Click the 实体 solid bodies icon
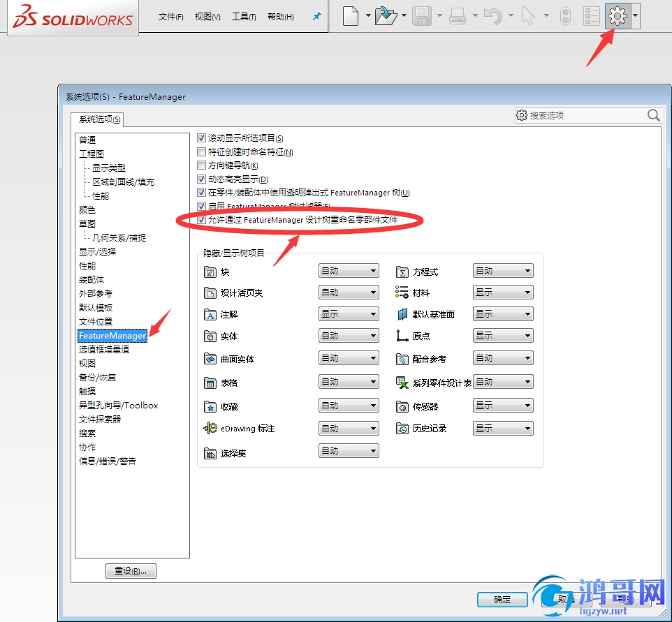672x622 pixels. 210,336
